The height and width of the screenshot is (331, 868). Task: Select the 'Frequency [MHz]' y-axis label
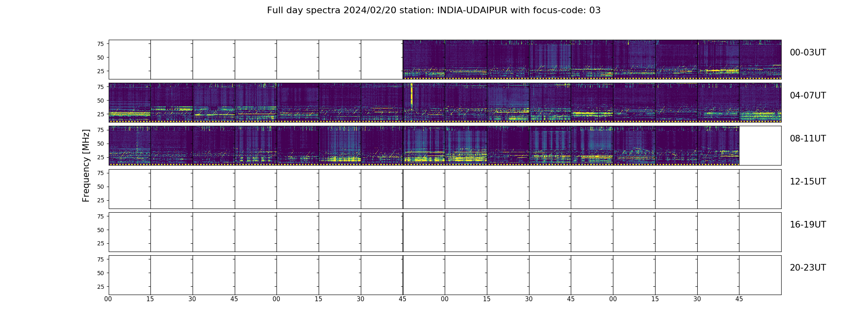point(86,165)
